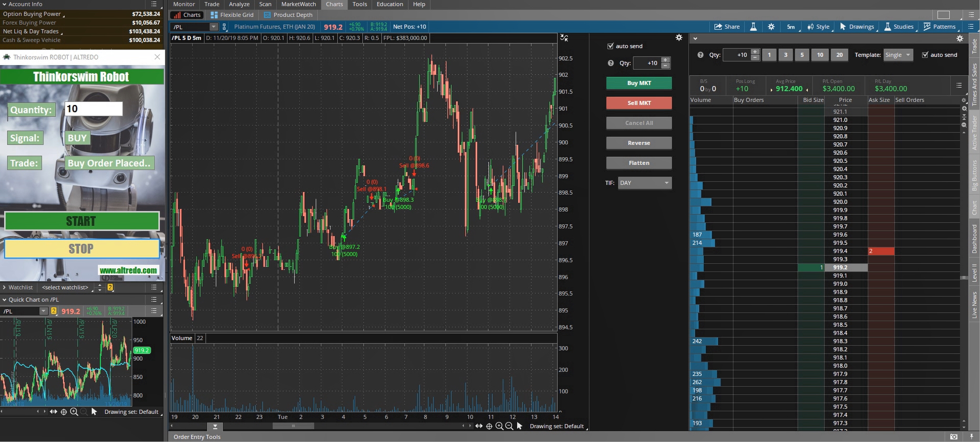Click Order Entry Tools bar
The width and height of the screenshot is (980, 442).
(x=197, y=437)
